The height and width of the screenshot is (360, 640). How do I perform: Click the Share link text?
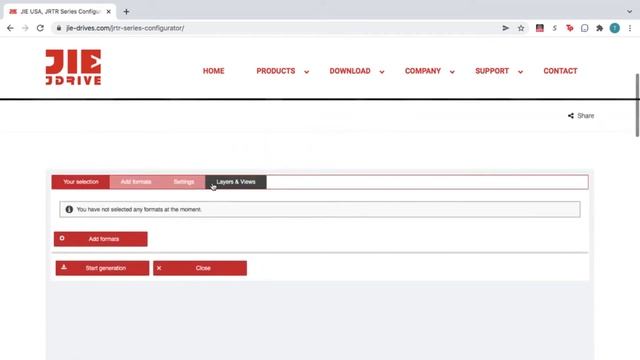(585, 116)
